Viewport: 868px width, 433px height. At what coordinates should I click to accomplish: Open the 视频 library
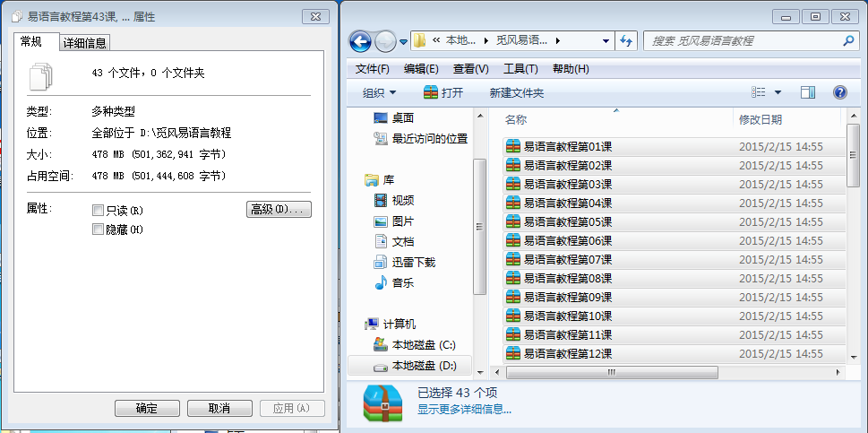point(403,201)
